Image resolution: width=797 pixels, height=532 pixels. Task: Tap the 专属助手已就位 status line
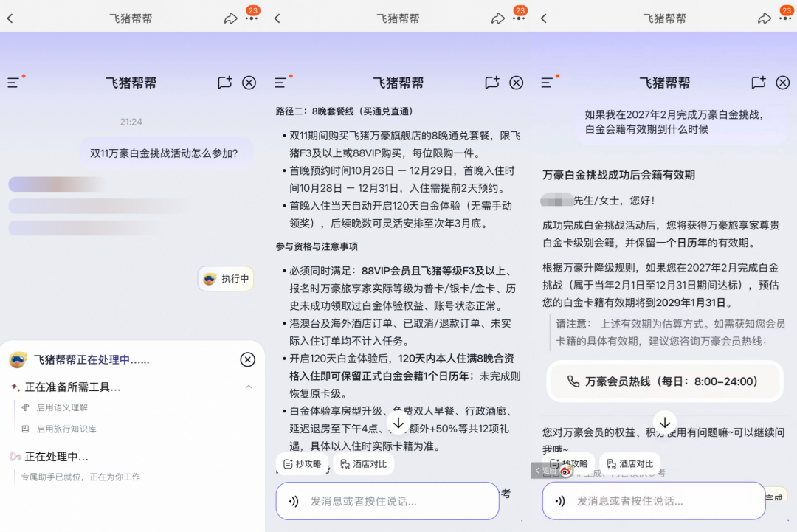click(x=80, y=477)
